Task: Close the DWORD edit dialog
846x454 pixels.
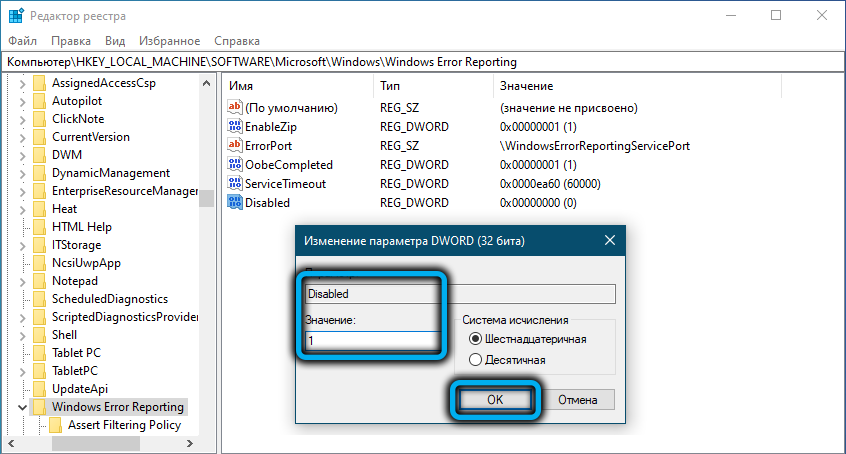Action: [x=609, y=240]
